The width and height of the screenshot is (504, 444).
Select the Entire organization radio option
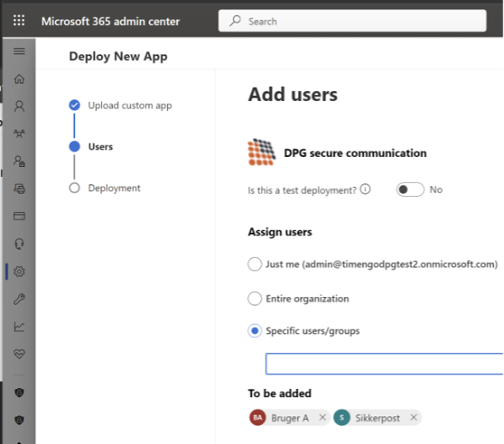[255, 298]
